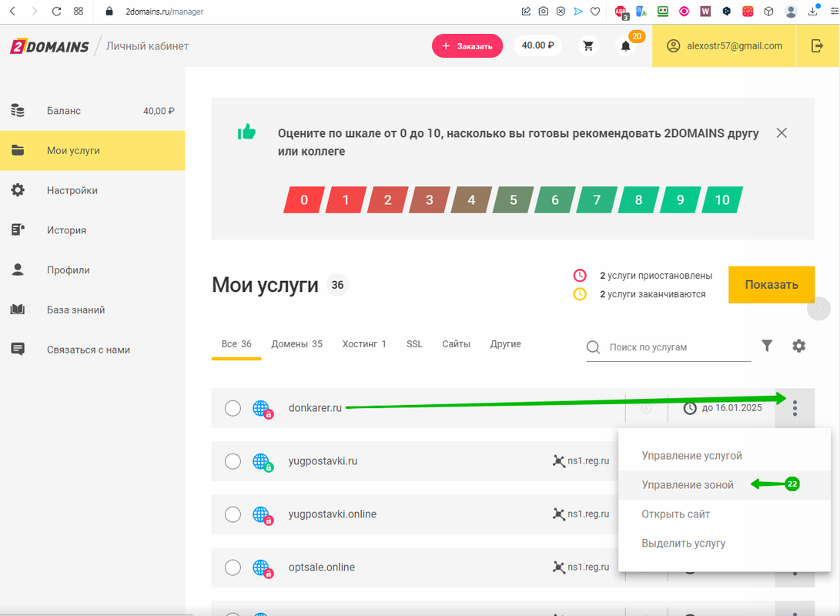Click the search magnifier icon
The image size is (840, 616).
(x=593, y=347)
